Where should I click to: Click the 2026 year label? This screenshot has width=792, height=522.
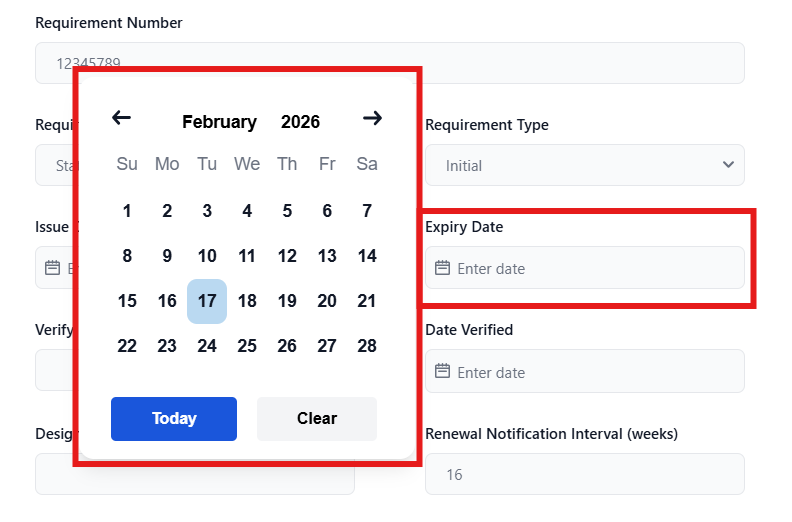point(300,122)
